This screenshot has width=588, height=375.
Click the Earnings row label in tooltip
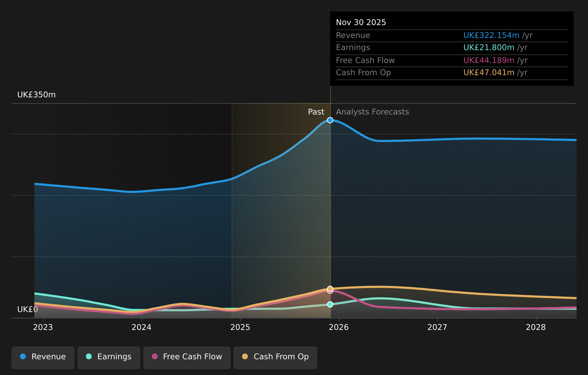[x=353, y=48]
